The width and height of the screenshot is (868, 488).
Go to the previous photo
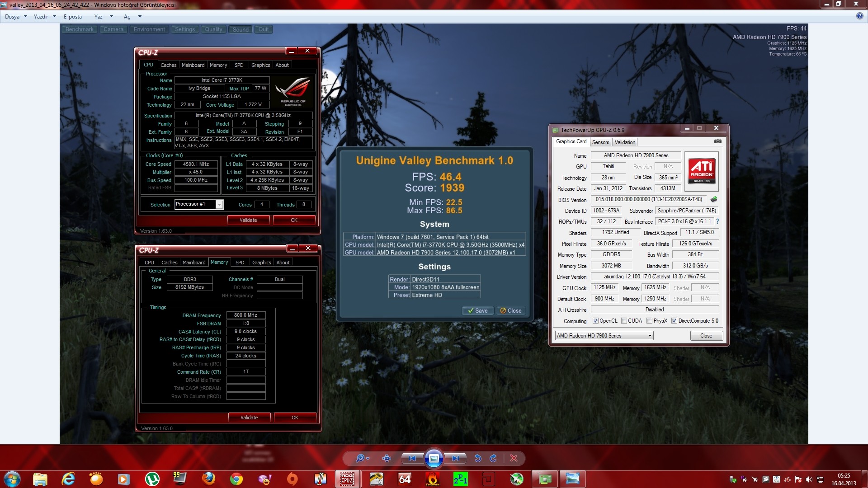(412, 458)
